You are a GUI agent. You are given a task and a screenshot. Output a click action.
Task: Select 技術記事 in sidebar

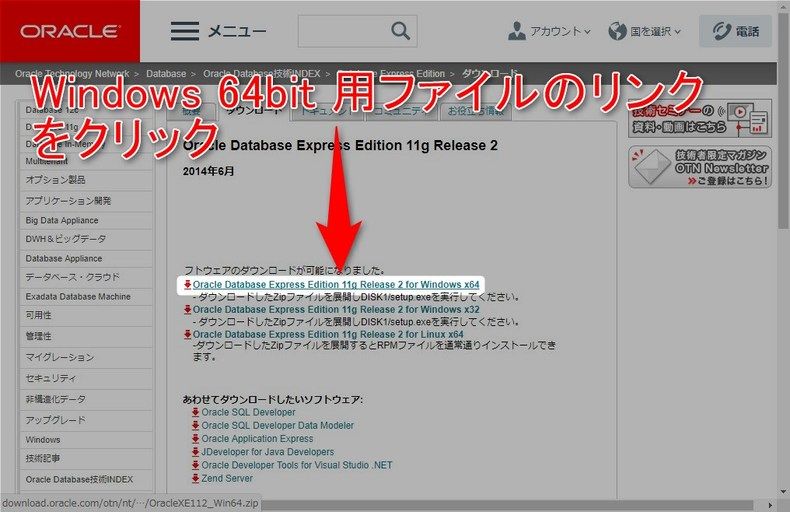(x=87, y=459)
